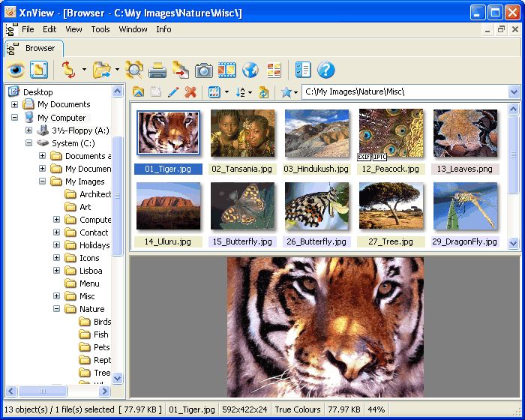Click the blue pencil rename icon
The image size is (525, 420).
173,92
